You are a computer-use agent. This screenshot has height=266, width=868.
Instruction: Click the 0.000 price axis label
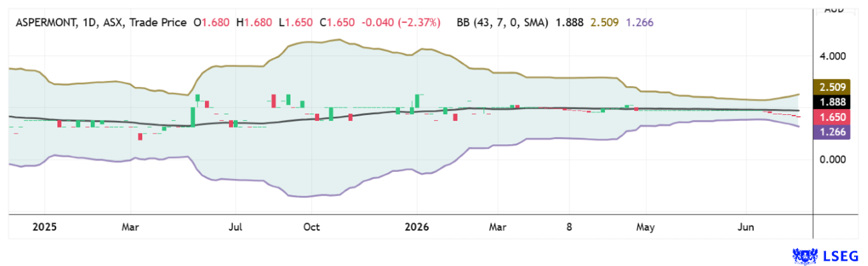point(833,159)
